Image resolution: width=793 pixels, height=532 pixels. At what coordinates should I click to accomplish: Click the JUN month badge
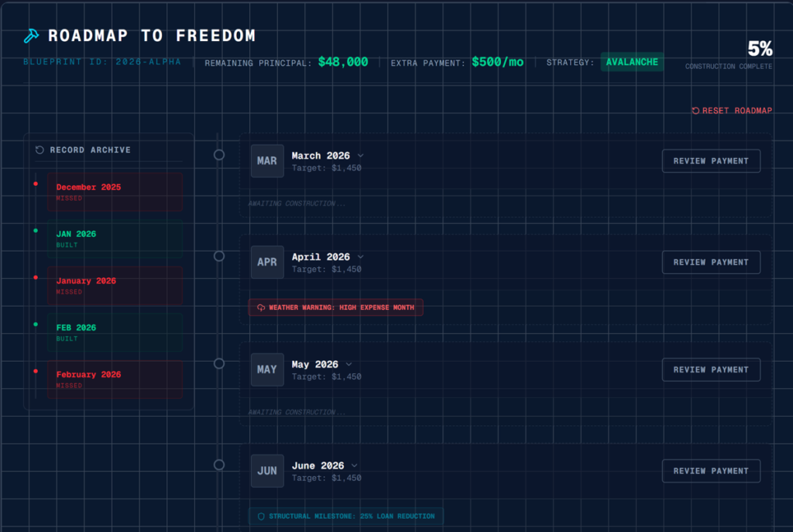[x=266, y=471]
